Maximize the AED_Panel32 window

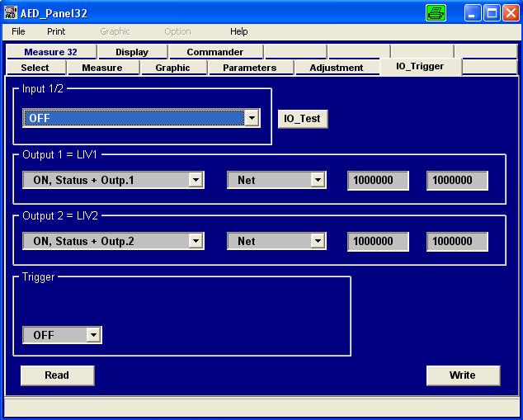click(x=492, y=13)
